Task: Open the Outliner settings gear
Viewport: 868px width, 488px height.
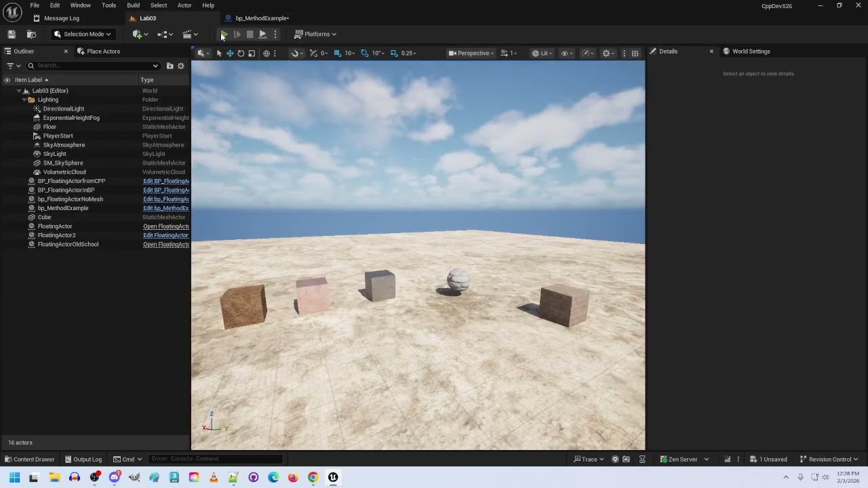Action: (181, 66)
